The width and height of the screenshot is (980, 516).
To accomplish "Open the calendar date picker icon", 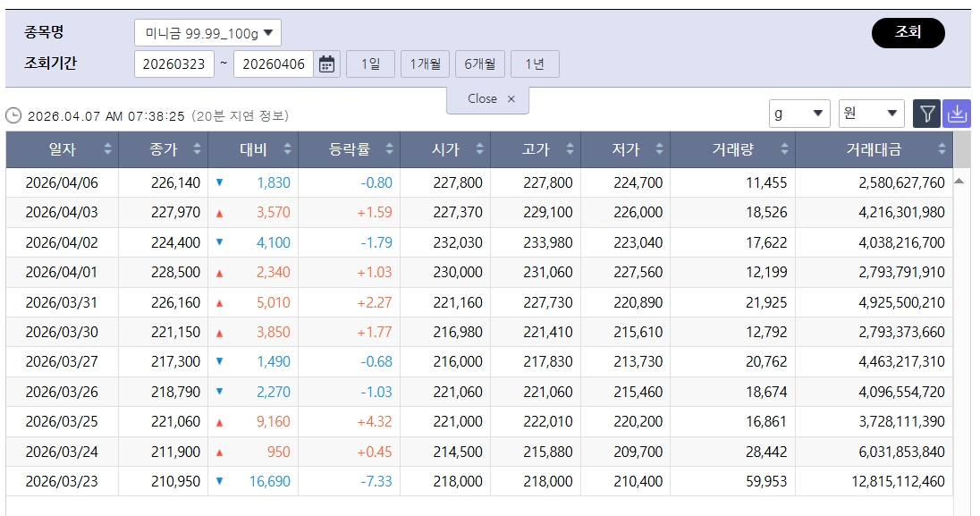I will (327, 63).
